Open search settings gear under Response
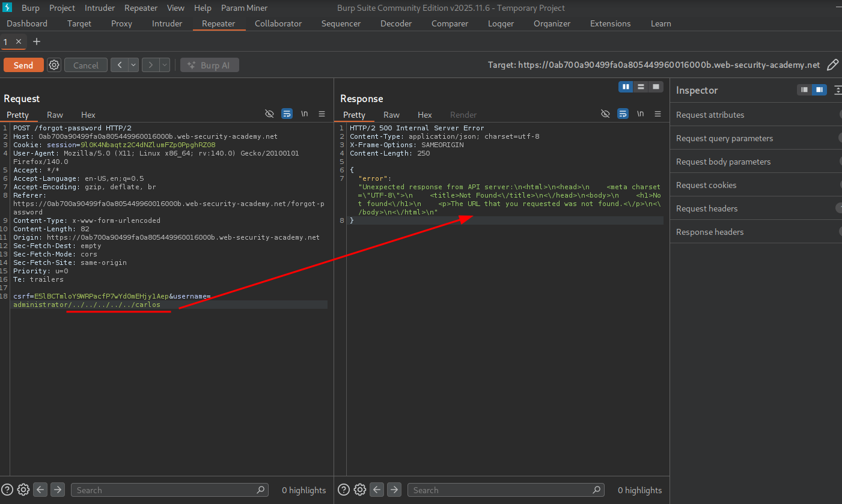842x504 pixels. [360, 490]
